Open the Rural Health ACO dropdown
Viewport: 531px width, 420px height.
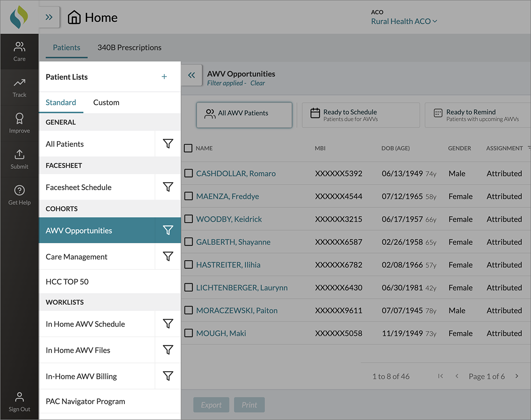click(x=404, y=21)
